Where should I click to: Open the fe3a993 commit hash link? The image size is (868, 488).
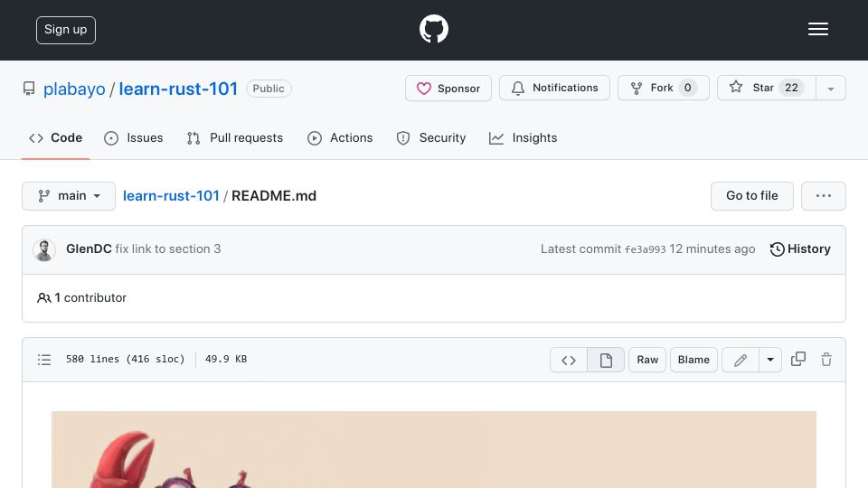click(645, 249)
